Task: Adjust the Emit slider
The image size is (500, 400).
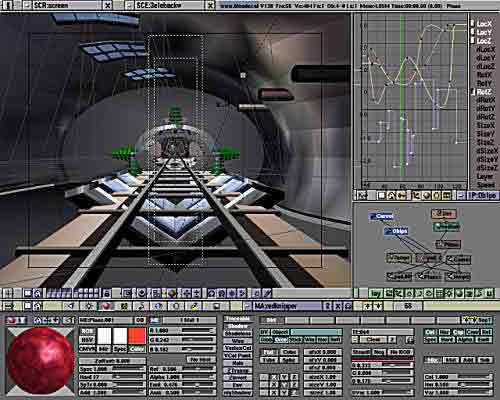Action: [182, 384]
